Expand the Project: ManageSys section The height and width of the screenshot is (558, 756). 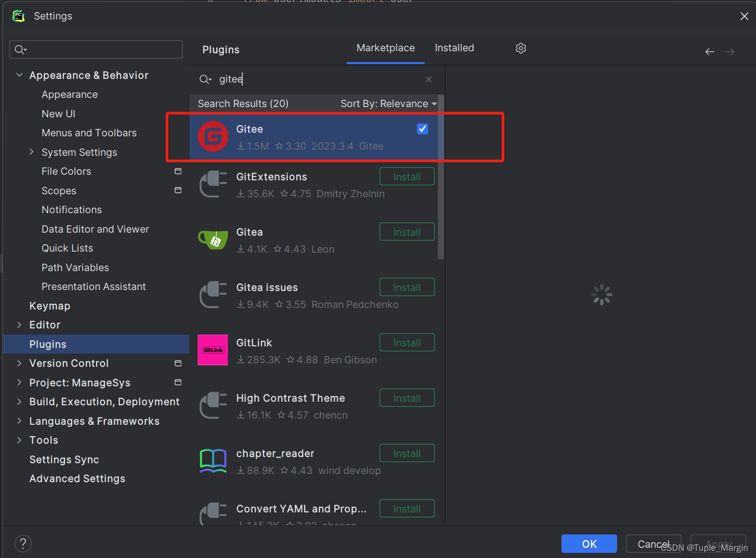tap(19, 382)
